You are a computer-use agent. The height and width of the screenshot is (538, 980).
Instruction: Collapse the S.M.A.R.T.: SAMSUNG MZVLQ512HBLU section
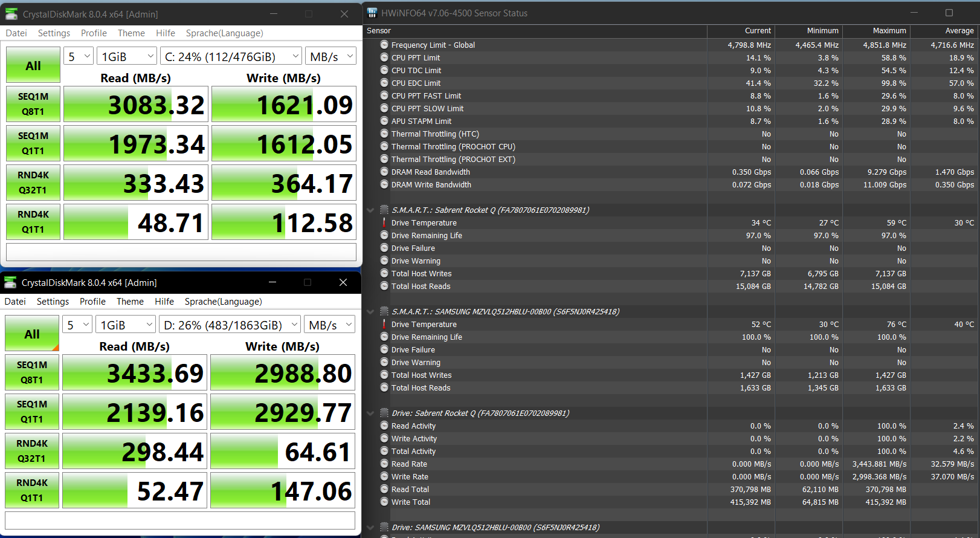[x=370, y=311]
